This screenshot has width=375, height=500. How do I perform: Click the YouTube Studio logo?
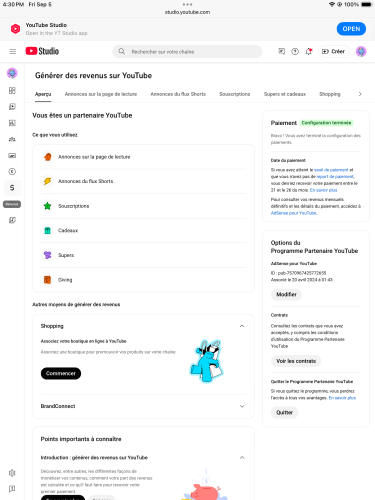pos(42,51)
